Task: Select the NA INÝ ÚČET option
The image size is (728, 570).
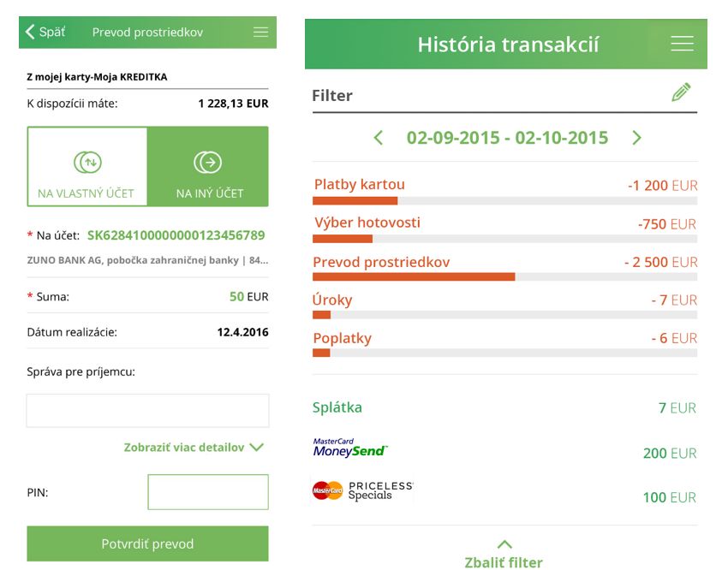Action: (x=209, y=167)
